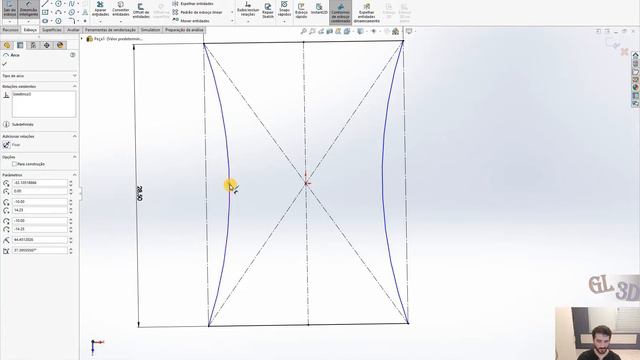
Task: Select the Dimensão inteligente tool
Action: tap(29, 10)
